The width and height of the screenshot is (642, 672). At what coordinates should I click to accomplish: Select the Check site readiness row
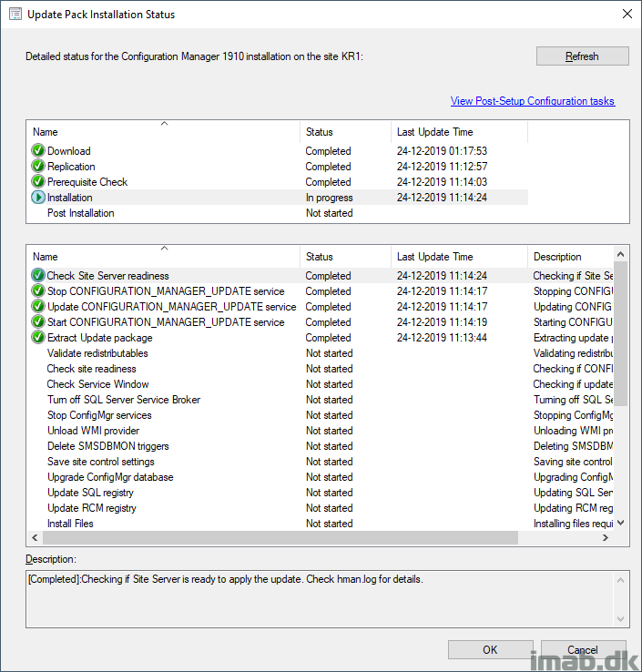(321, 369)
